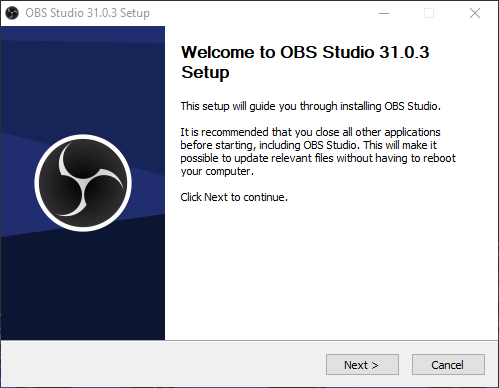
Task: Click the "your computer." text line
Action: [x=217, y=171]
